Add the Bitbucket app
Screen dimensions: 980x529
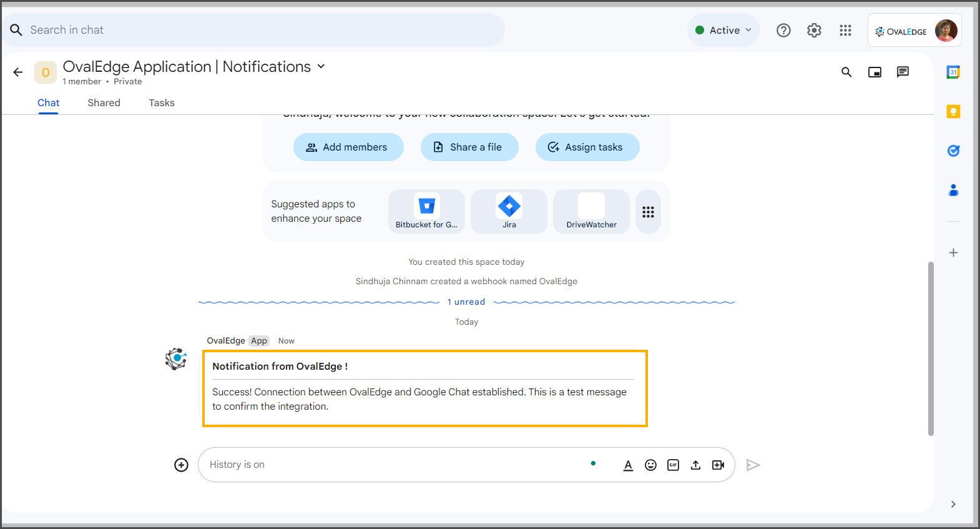426,212
